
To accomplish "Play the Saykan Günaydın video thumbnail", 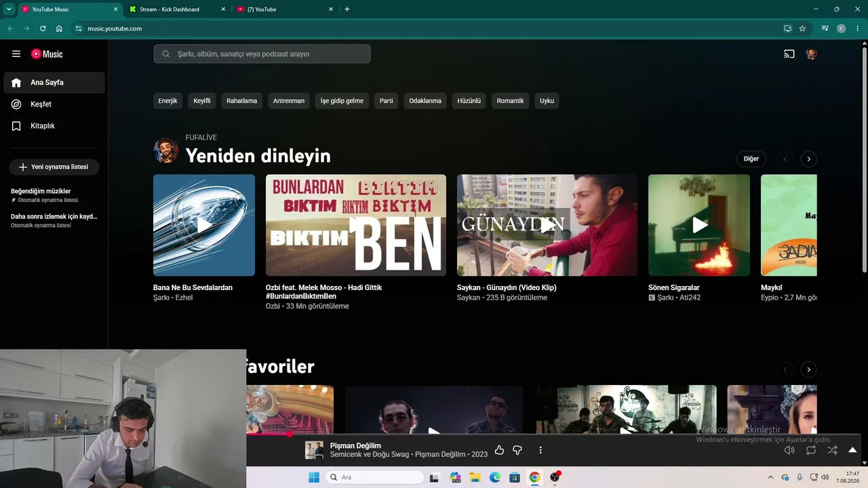I will 547,225.
